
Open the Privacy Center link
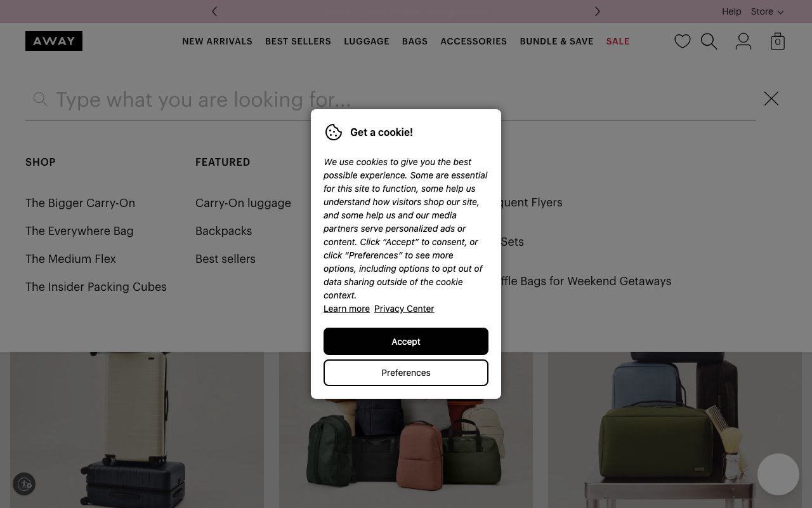click(x=404, y=309)
